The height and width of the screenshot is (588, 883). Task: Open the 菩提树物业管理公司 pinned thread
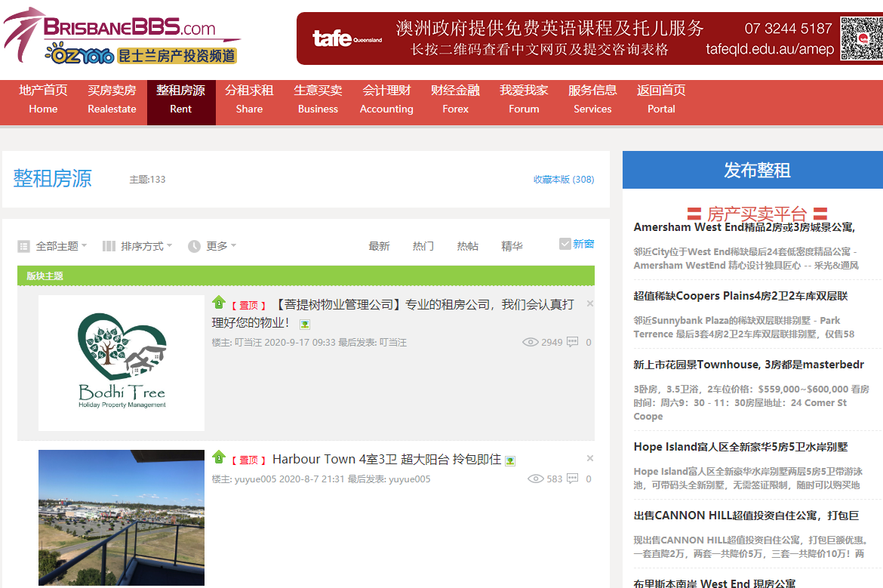(x=392, y=313)
